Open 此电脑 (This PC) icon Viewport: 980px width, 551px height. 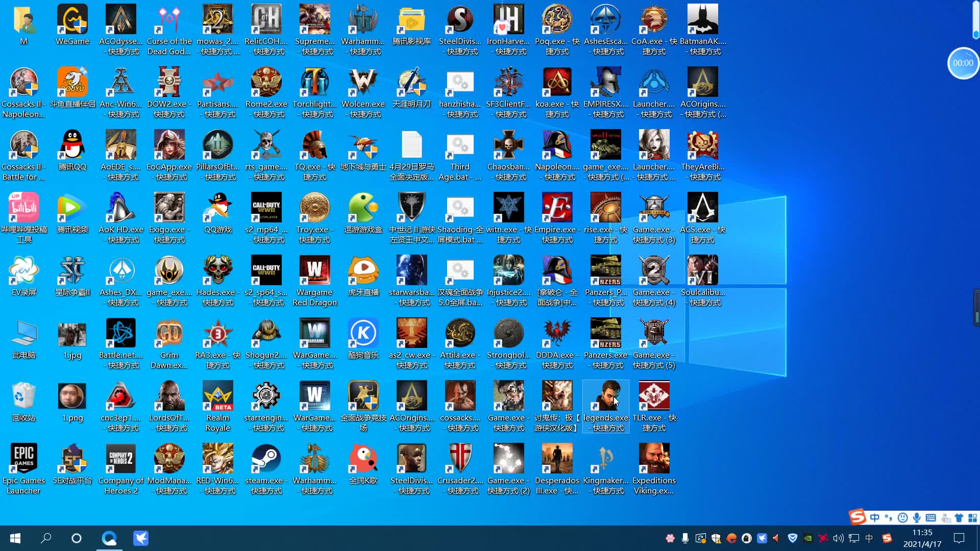24,338
